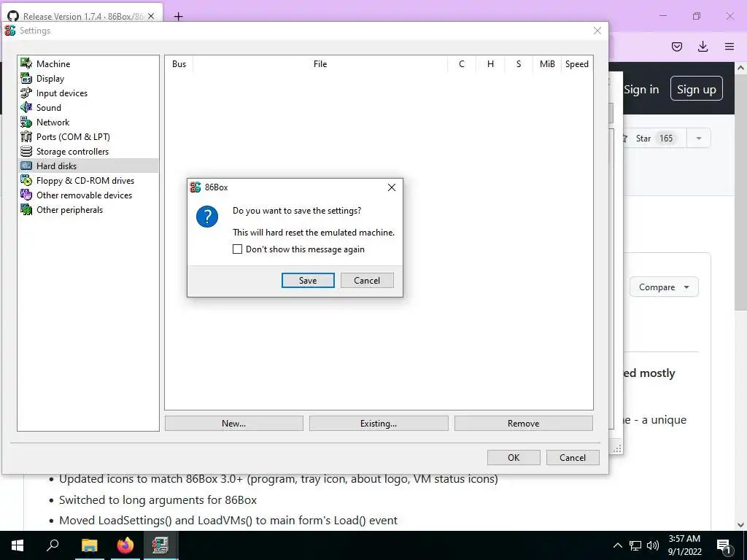This screenshot has height=560, width=747.
Task: Open the Compare dropdown on GitHub
Action: pos(664,287)
